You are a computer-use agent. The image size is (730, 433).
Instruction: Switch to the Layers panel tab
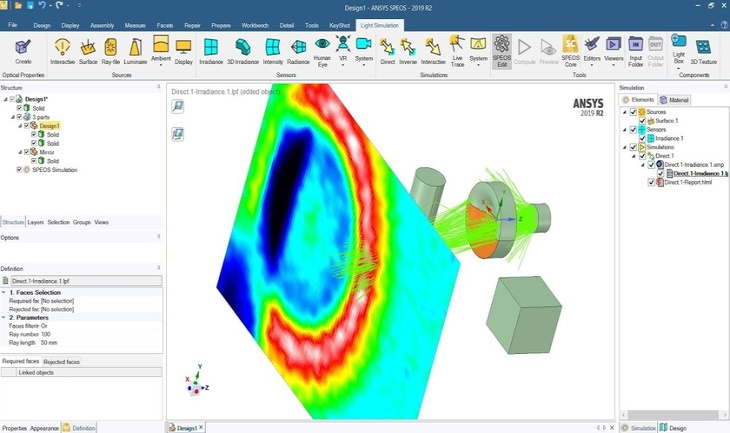(35, 223)
